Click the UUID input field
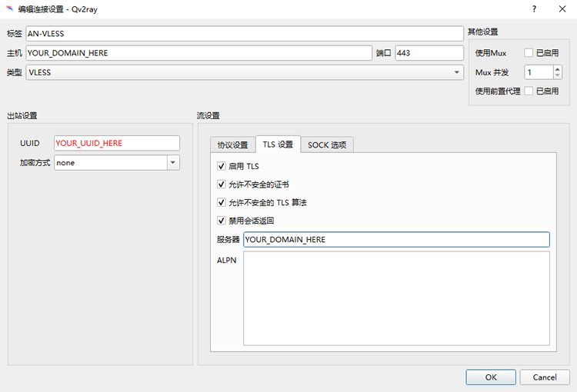577x392 pixels. point(116,143)
